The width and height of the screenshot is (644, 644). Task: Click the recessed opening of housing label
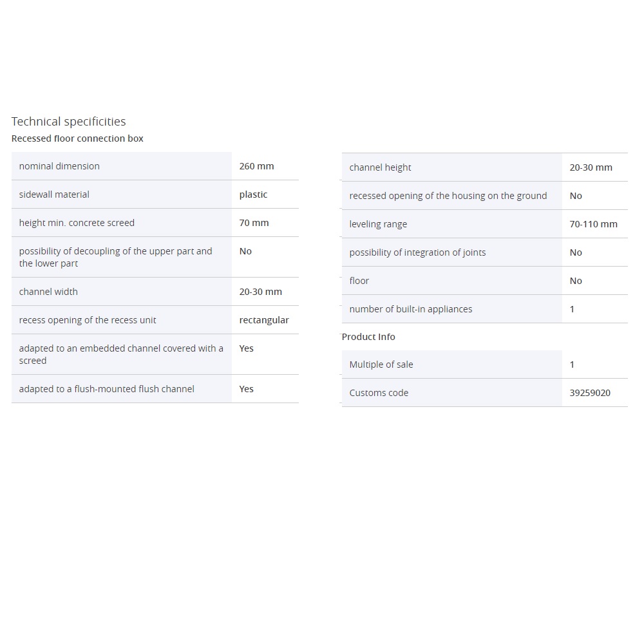click(x=448, y=196)
